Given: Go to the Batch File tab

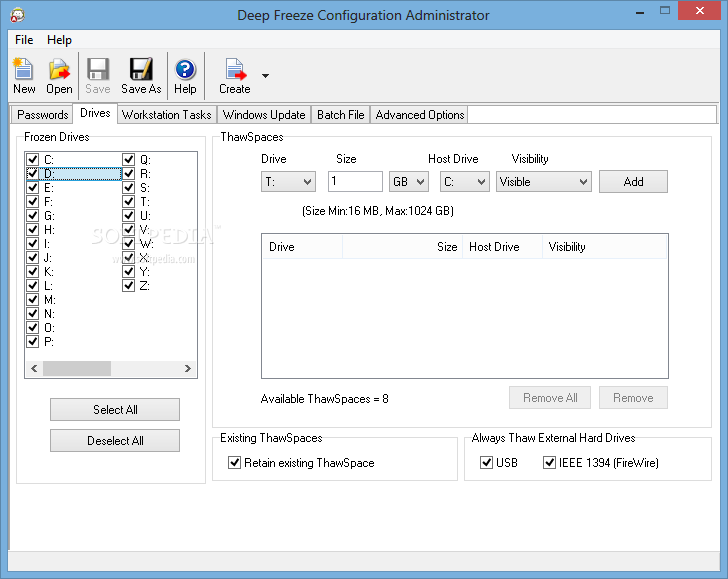Looking at the screenshot, I should (340, 115).
